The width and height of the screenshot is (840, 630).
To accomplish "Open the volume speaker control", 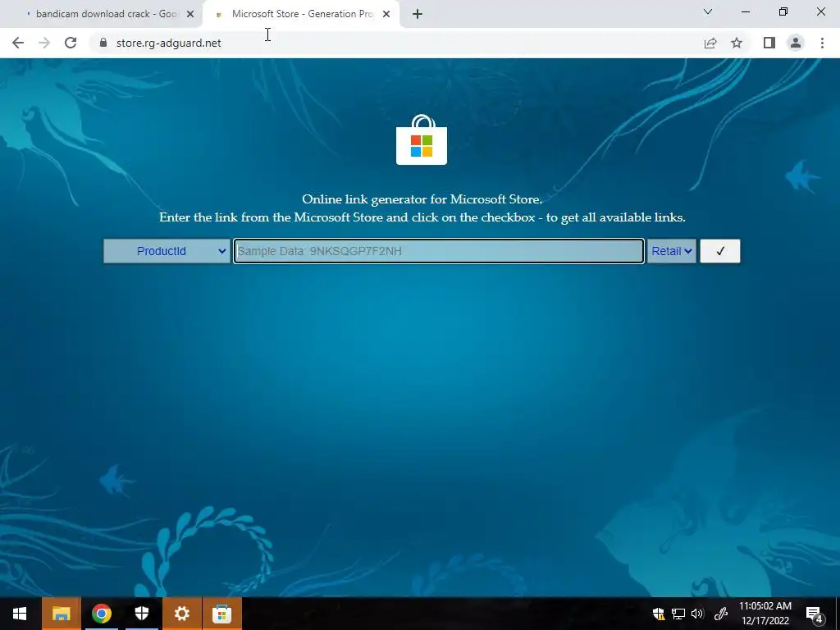I will tap(697, 614).
